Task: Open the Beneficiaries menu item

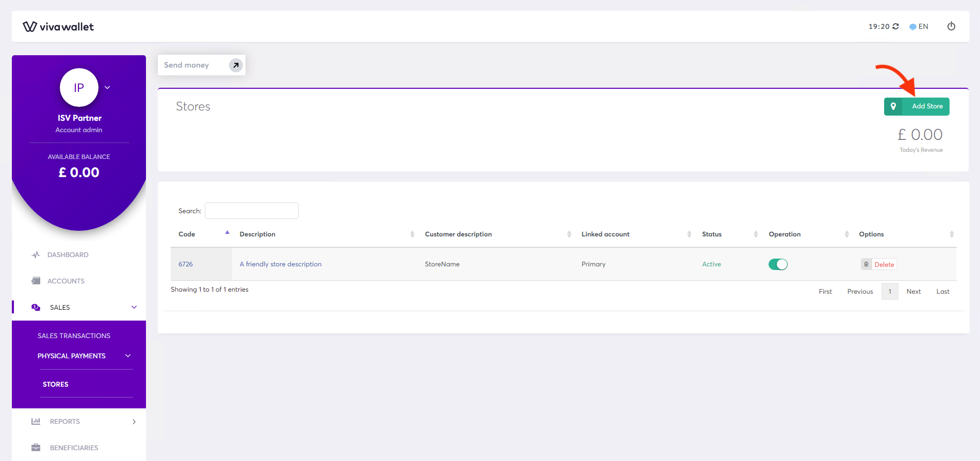Action: pos(74,448)
